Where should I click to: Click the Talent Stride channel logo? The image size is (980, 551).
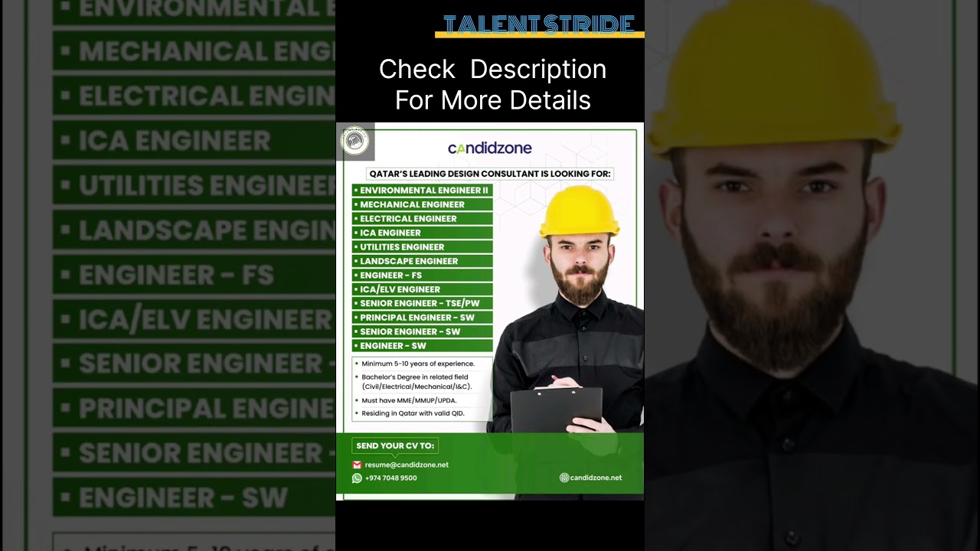pos(539,25)
